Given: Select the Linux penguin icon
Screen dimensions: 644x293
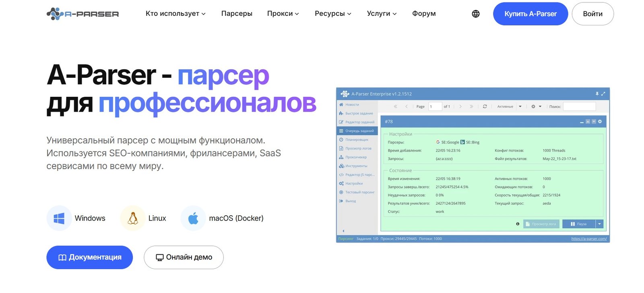Looking at the screenshot, I should pyautogui.click(x=133, y=218).
